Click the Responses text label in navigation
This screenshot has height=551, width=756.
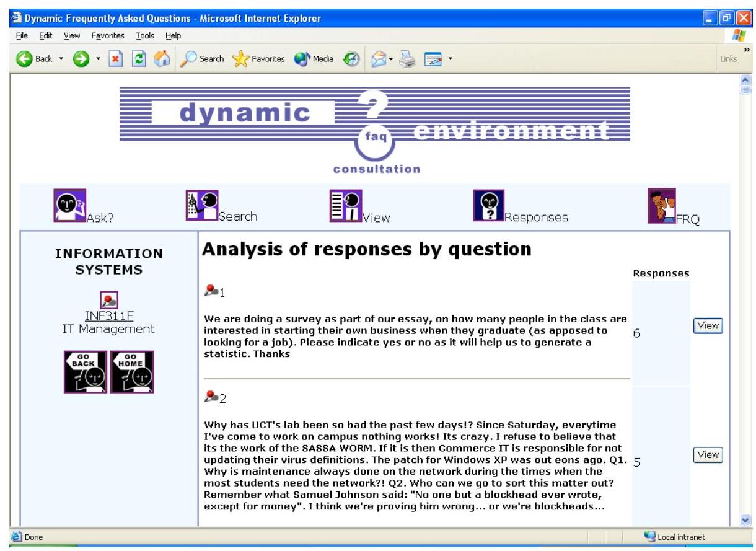pos(536,218)
